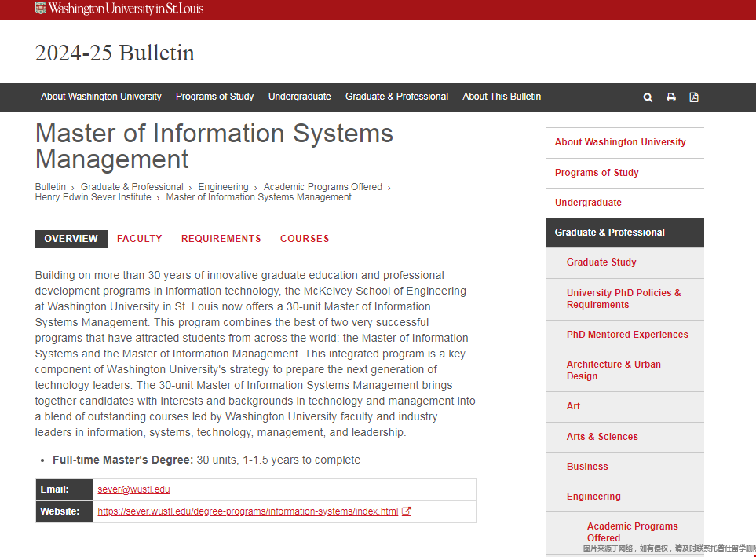This screenshot has width=756, height=557.
Task: Click last breadcrumb Master of Information Systems Management
Action: pyautogui.click(x=259, y=197)
